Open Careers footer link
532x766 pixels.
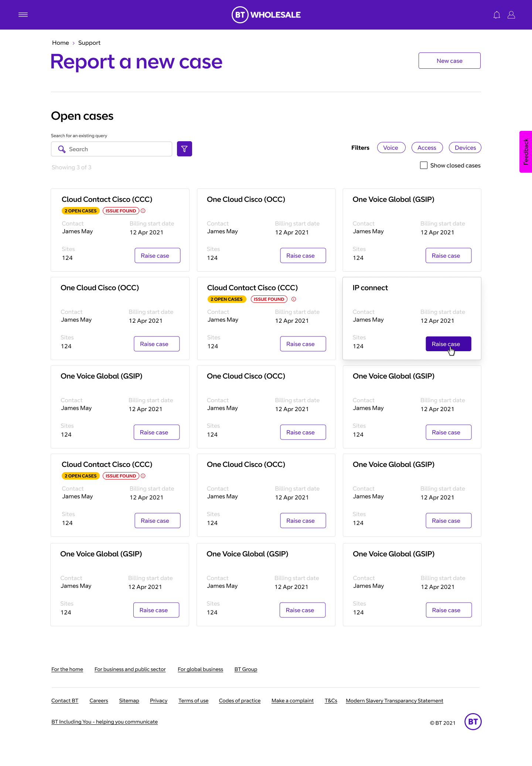click(99, 701)
